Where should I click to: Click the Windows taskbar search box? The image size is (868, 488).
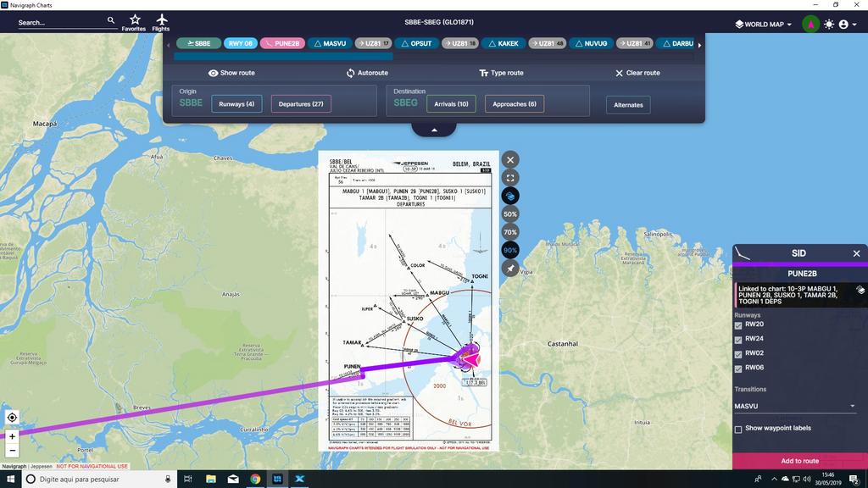100,480
